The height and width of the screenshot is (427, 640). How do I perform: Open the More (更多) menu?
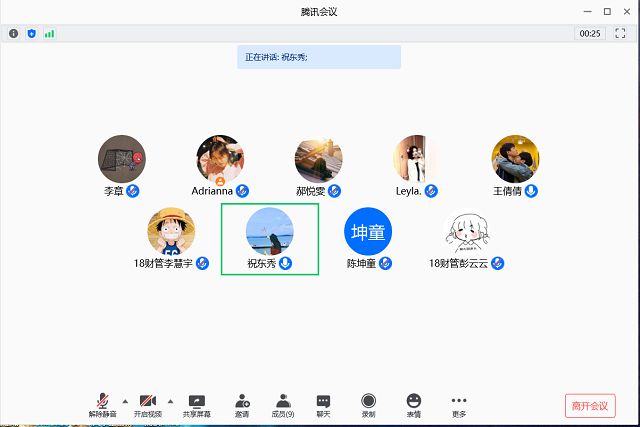(x=459, y=404)
